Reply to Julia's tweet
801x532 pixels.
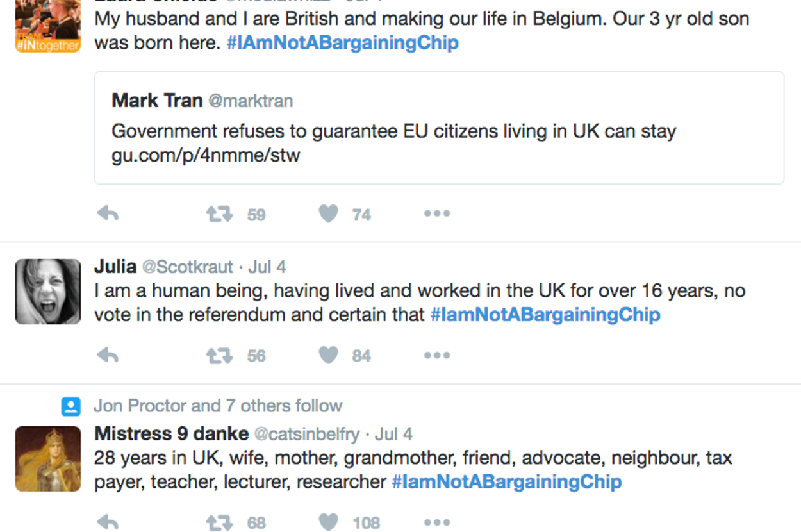click(x=108, y=356)
